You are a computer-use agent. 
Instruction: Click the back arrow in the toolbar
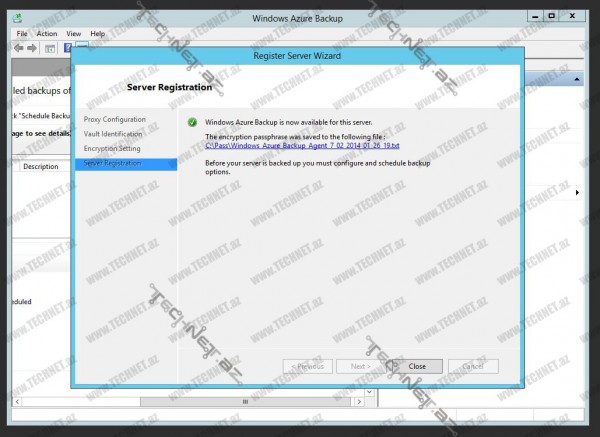pos(19,48)
